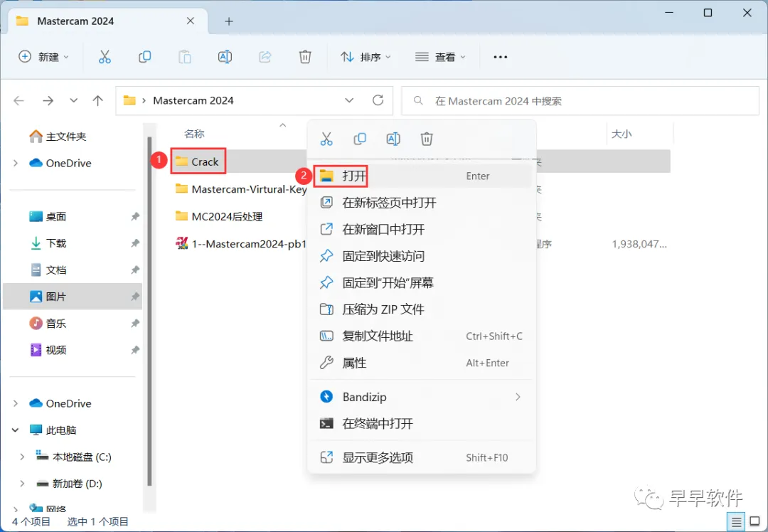
Task: Click the Rename icon in the context menu
Action: tap(393, 139)
